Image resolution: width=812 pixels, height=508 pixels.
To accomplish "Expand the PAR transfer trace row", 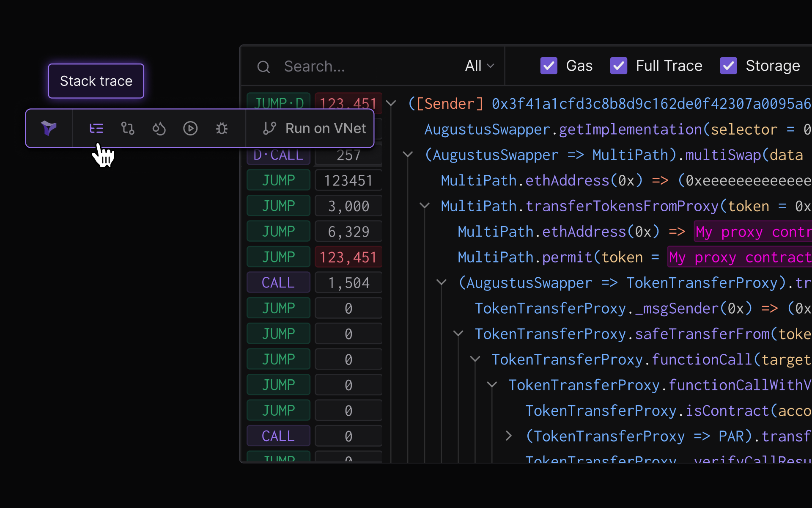I will coord(509,436).
